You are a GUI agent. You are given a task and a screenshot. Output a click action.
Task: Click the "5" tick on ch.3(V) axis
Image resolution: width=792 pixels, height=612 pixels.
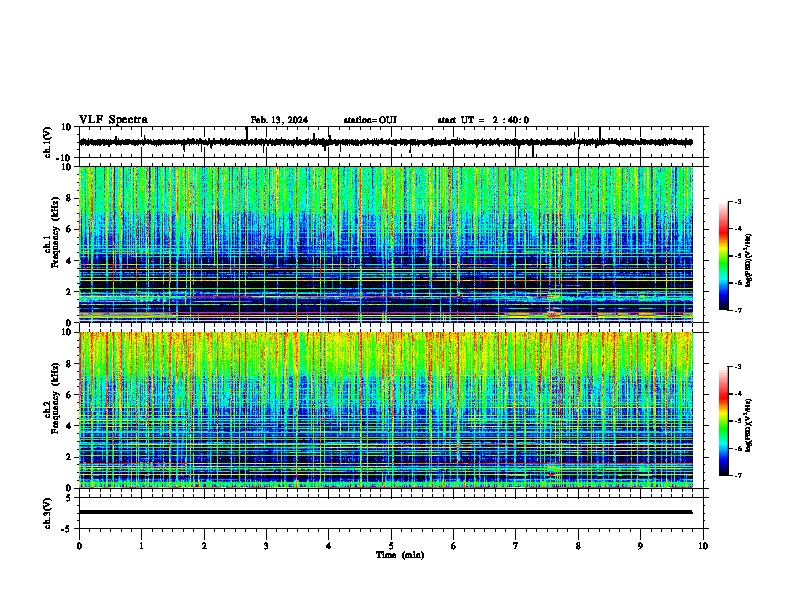point(70,497)
